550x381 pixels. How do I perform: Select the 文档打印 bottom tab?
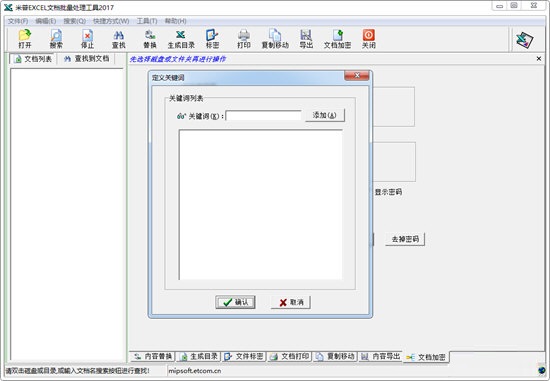[x=290, y=356]
